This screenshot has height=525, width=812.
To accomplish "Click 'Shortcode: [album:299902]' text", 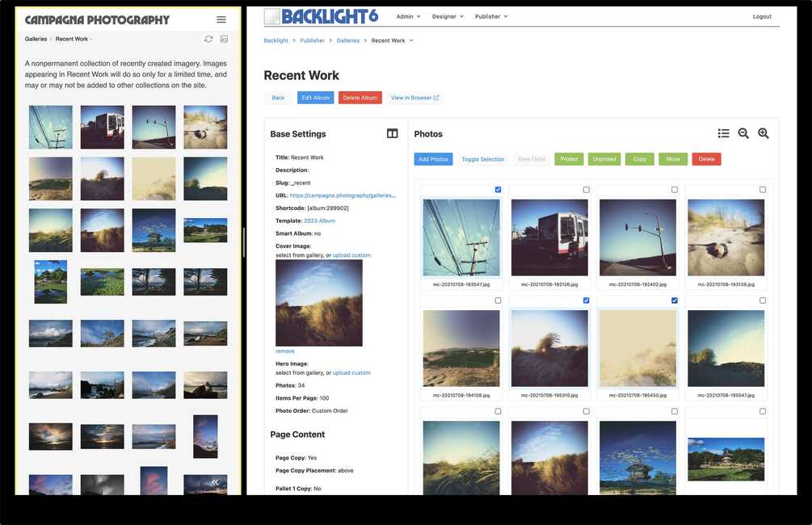I will (312, 208).
